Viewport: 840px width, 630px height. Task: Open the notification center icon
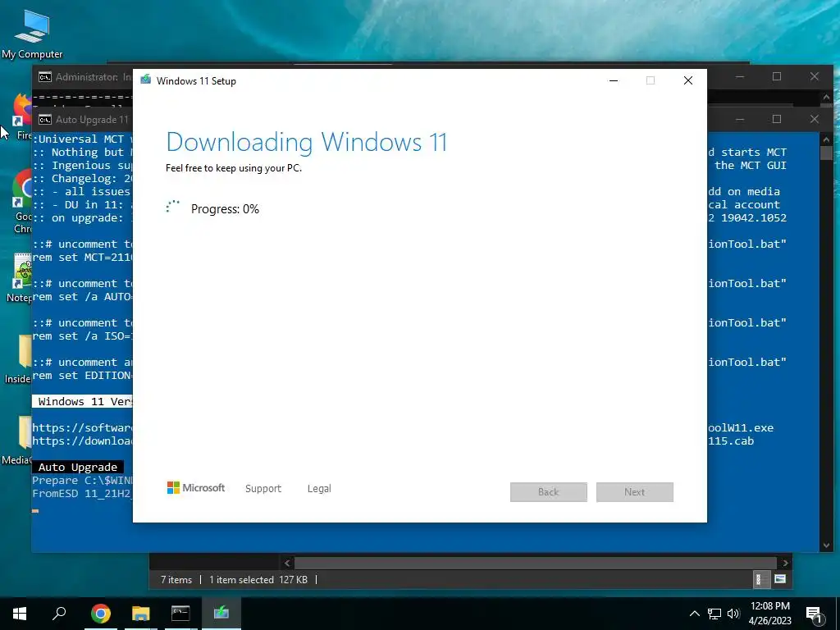tap(815, 614)
